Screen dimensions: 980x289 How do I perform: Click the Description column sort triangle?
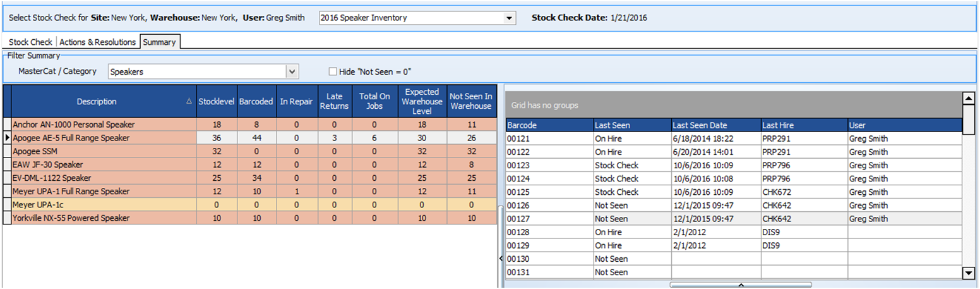click(190, 101)
